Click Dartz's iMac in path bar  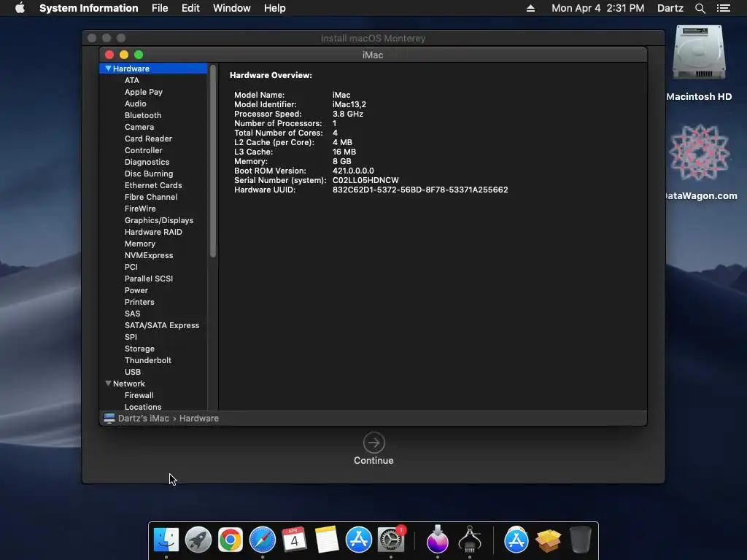pos(144,418)
